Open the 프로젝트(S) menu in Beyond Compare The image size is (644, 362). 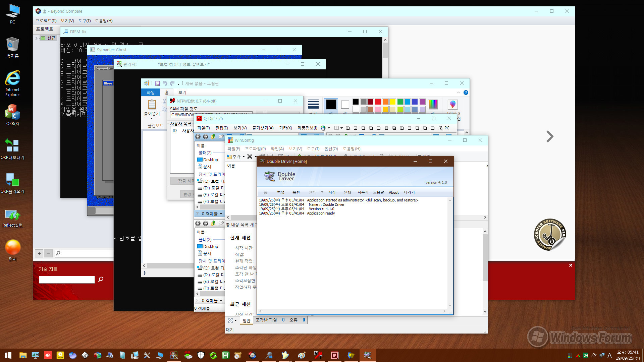[46, 21]
